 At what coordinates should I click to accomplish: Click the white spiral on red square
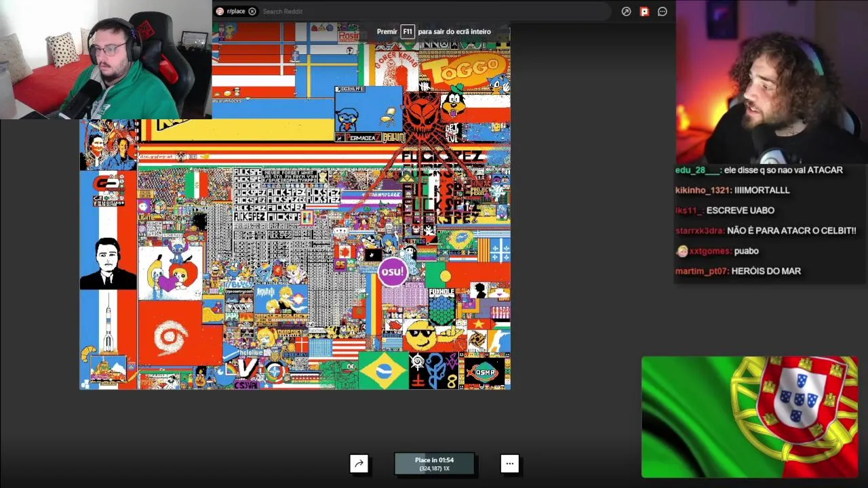[170, 336]
